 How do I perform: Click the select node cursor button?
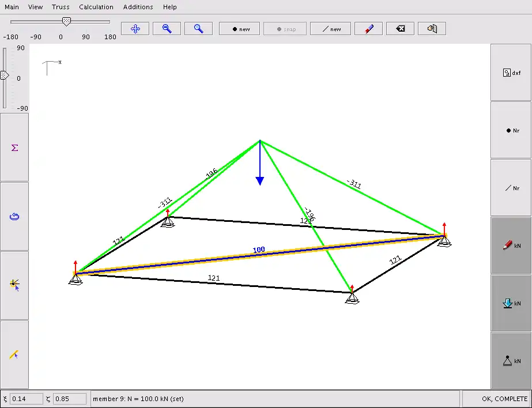point(14,286)
